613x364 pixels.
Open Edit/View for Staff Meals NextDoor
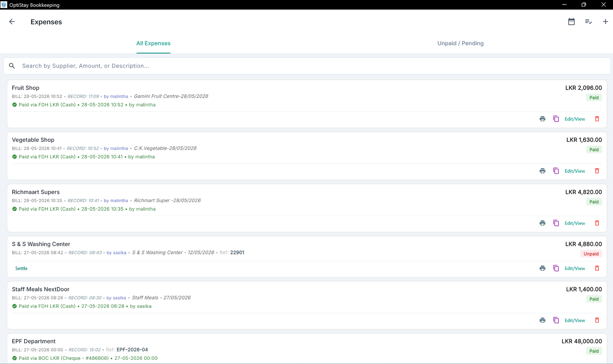pos(575,321)
